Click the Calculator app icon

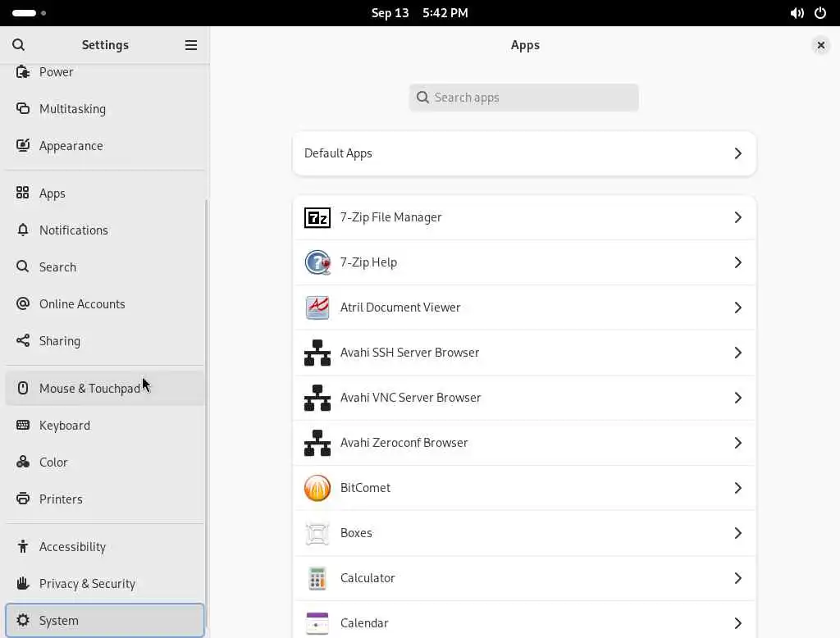tap(317, 578)
